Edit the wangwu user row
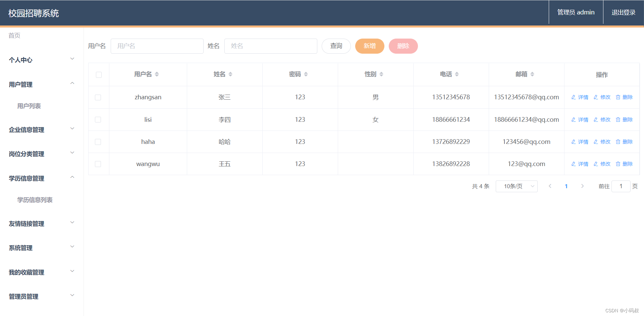Screen dimensions: 644x316 pos(602,164)
